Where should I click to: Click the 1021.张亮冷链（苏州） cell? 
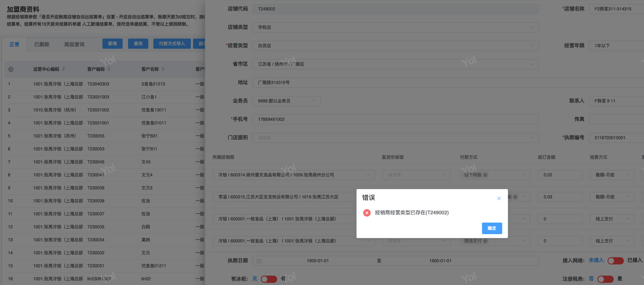point(54,136)
